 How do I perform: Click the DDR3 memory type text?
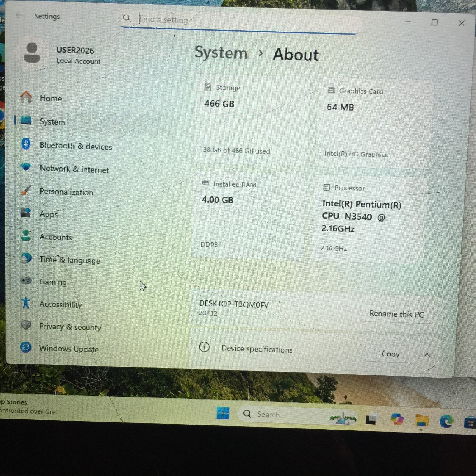(209, 245)
